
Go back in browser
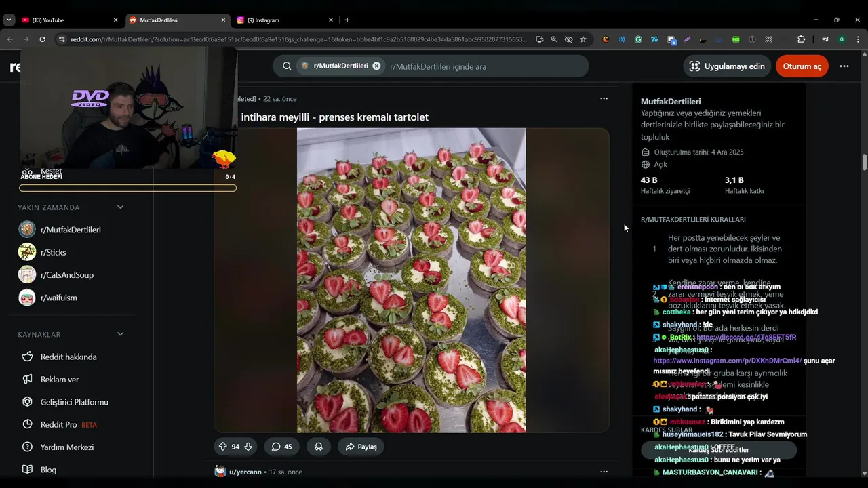point(9,39)
